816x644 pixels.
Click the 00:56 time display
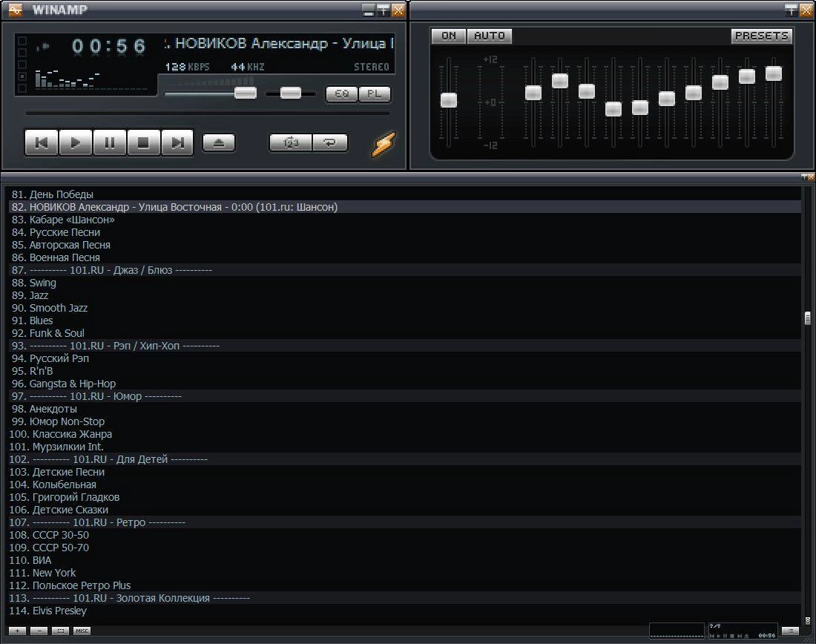coord(108,46)
